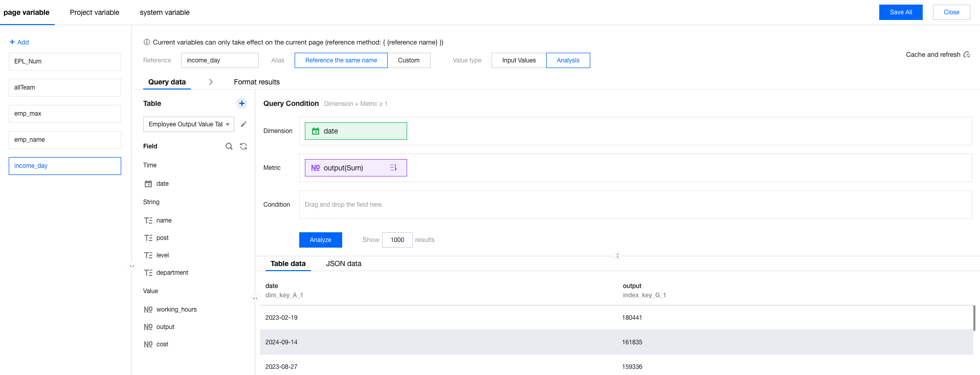The width and height of the screenshot is (980, 375).
Task: Click the field search magnifier icon
Action: click(229, 146)
